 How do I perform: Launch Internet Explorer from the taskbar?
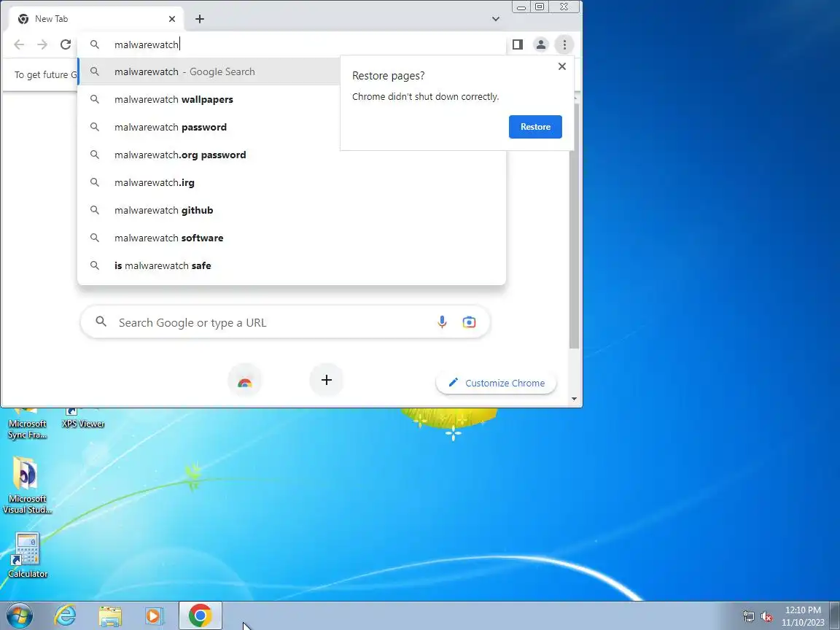[66, 615]
